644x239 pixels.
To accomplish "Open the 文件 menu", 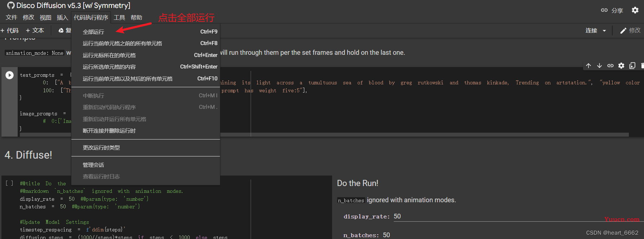I will [12, 17].
